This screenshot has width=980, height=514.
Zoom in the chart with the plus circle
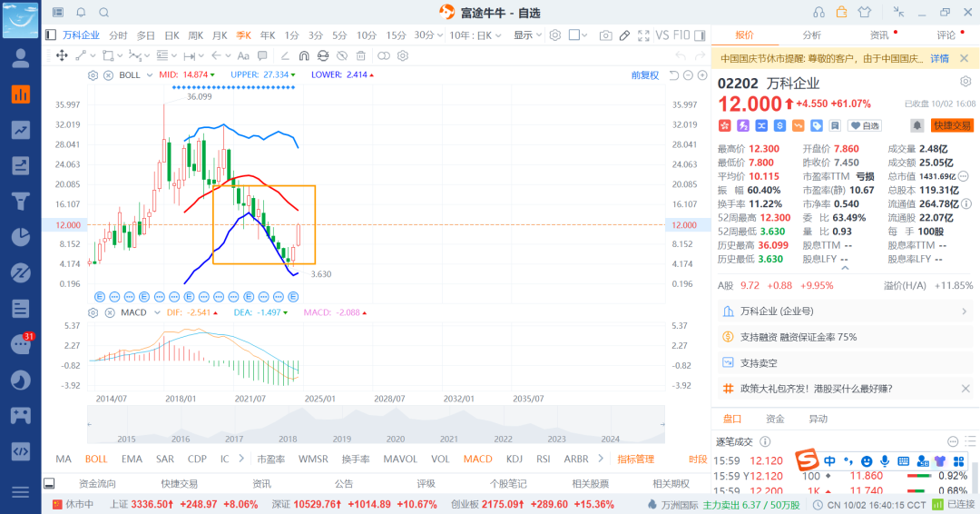[x=702, y=75]
